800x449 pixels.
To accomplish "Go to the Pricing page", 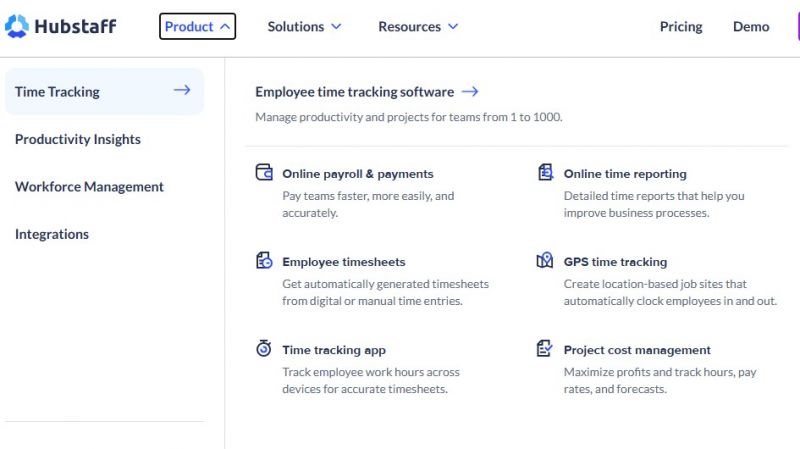I will tap(681, 27).
